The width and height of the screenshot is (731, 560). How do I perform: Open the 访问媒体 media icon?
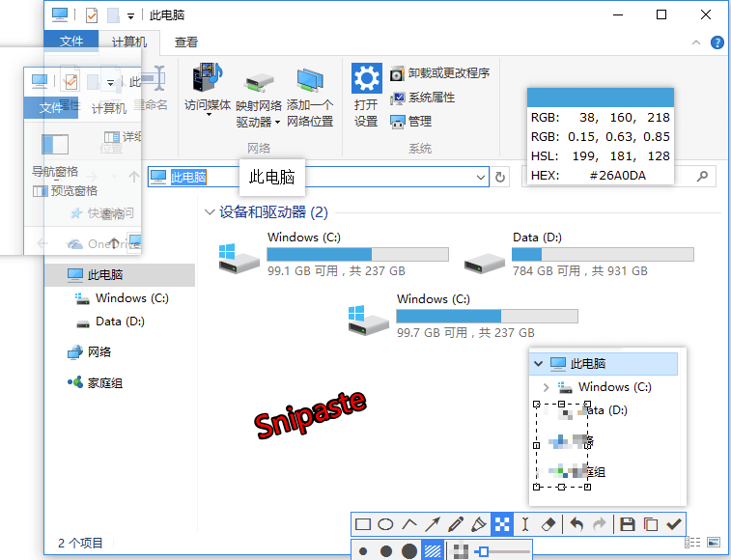click(208, 77)
